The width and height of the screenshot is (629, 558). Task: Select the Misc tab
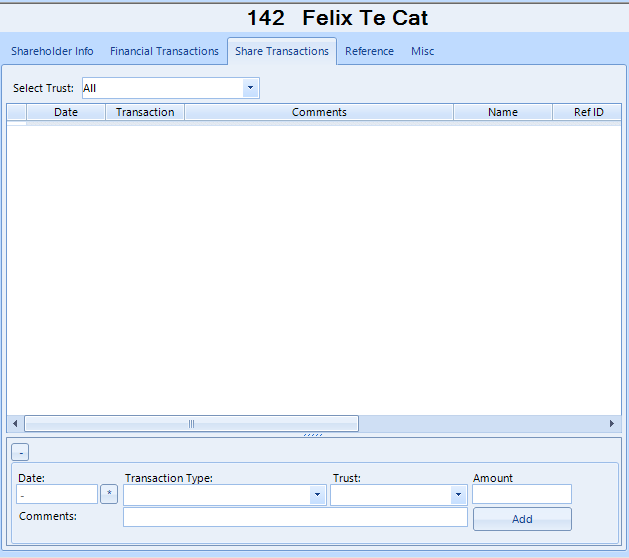pyautogui.click(x=422, y=51)
